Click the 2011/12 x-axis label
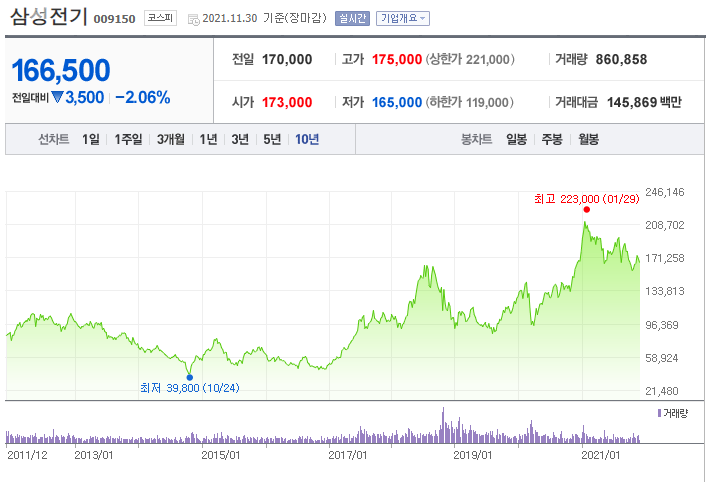 tap(27, 455)
